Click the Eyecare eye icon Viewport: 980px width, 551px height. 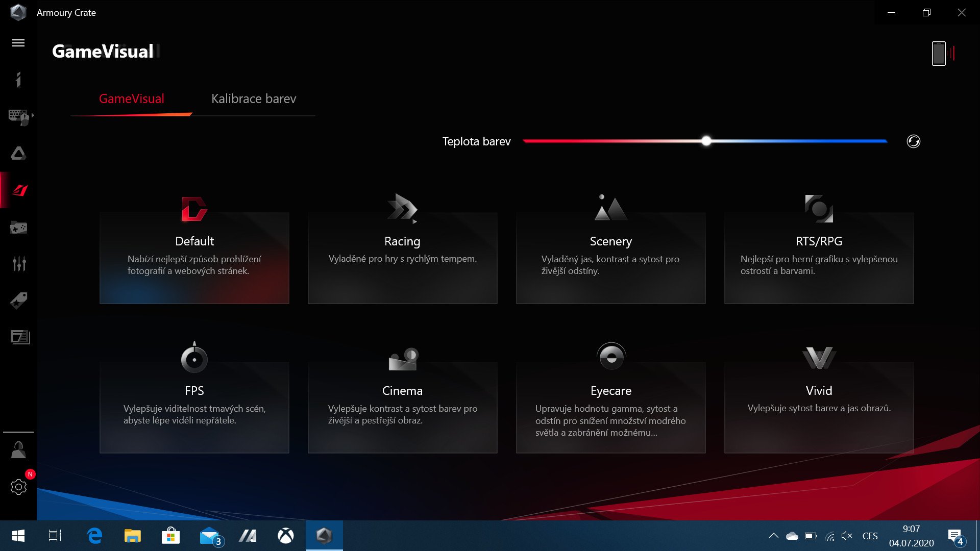(611, 356)
